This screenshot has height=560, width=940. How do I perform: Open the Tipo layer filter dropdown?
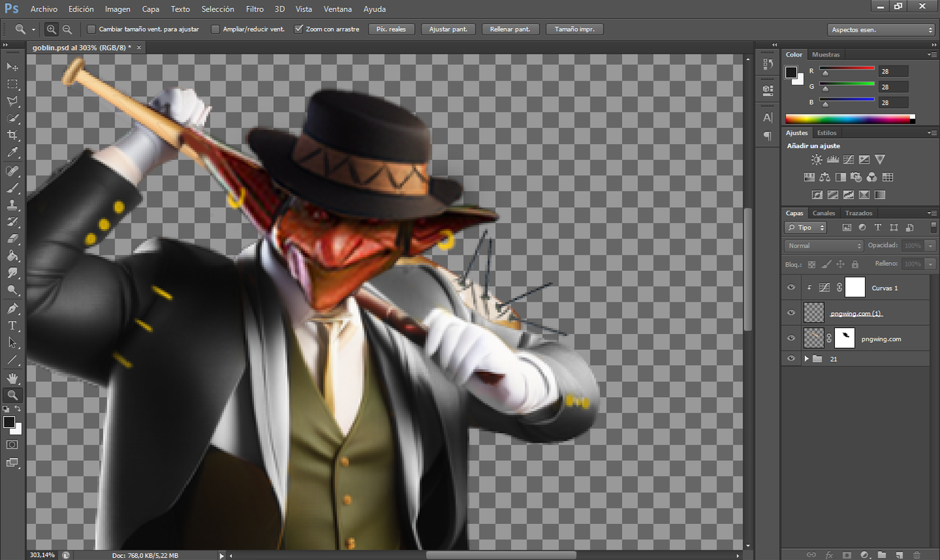(806, 228)
